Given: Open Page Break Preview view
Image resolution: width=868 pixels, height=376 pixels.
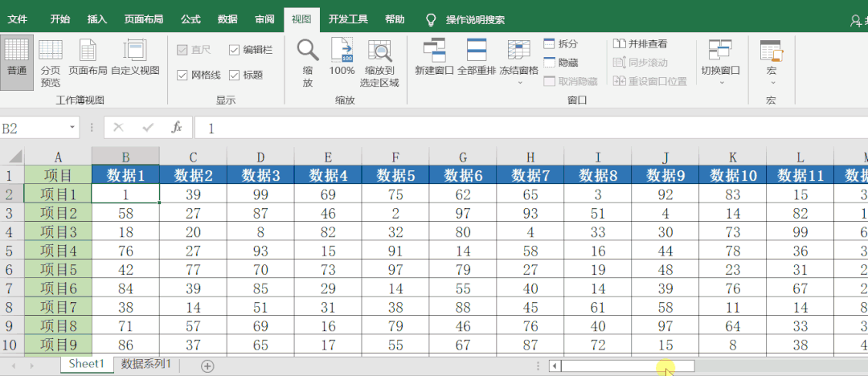Looking at the screenshot, I should 51,62.
